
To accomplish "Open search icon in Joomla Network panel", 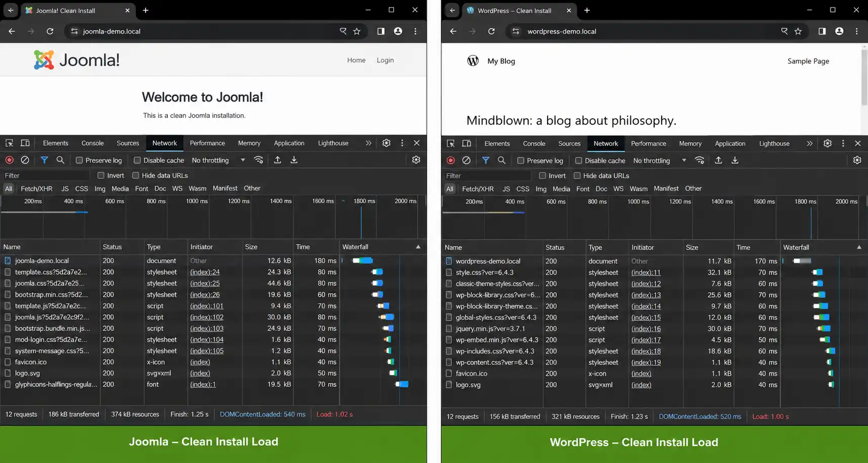I will tap(60, 160).
